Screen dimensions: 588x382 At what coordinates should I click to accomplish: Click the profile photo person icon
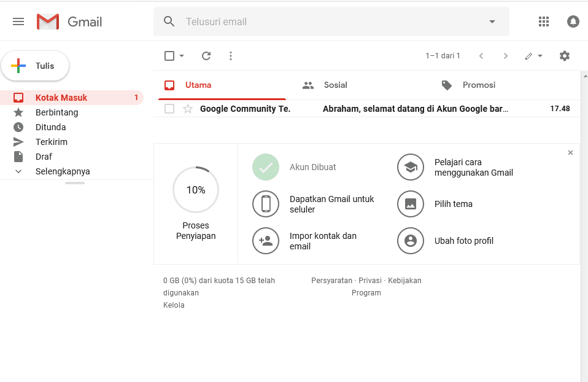point(411,241)
